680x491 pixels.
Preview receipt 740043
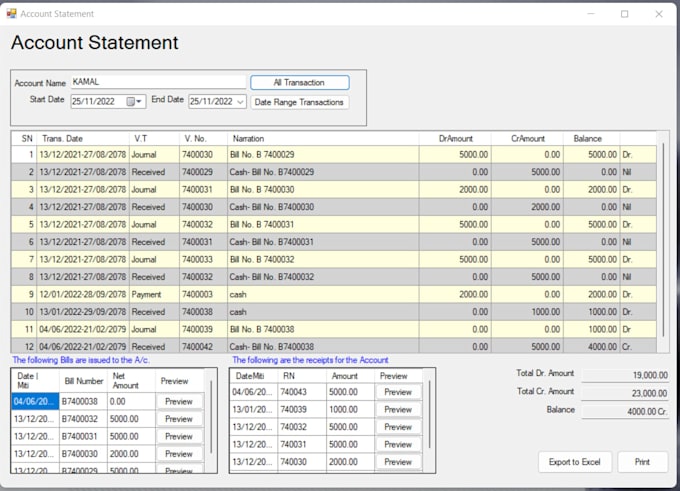tap(398, 392)
